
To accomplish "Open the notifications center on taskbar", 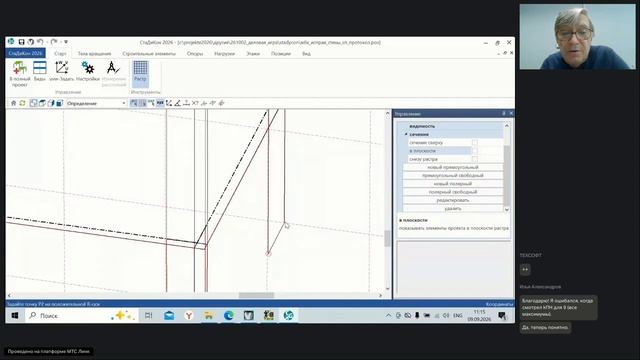I will [502, 316].
